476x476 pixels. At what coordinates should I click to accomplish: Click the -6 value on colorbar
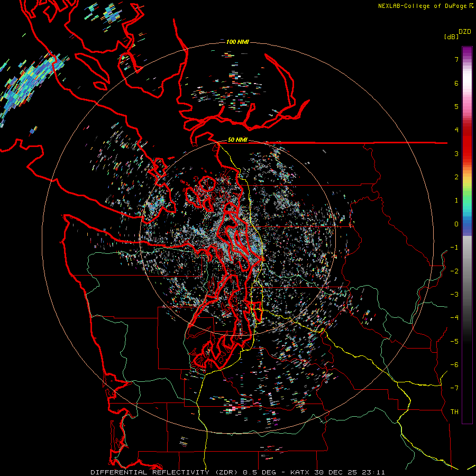pyautogui.click(x=454, y=365)
